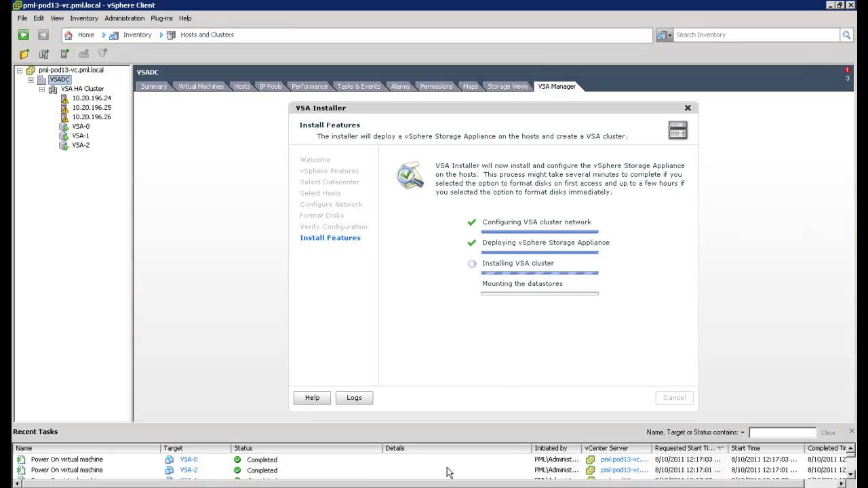Screen dimensions: 868x488
Task: Expand the Inventory breadcrumb arrow
Action: coord(161,35)
